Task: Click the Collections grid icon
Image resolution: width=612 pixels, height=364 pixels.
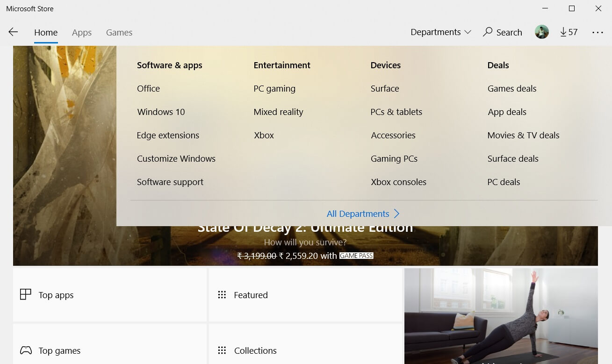Action: [x=222, y=350]
